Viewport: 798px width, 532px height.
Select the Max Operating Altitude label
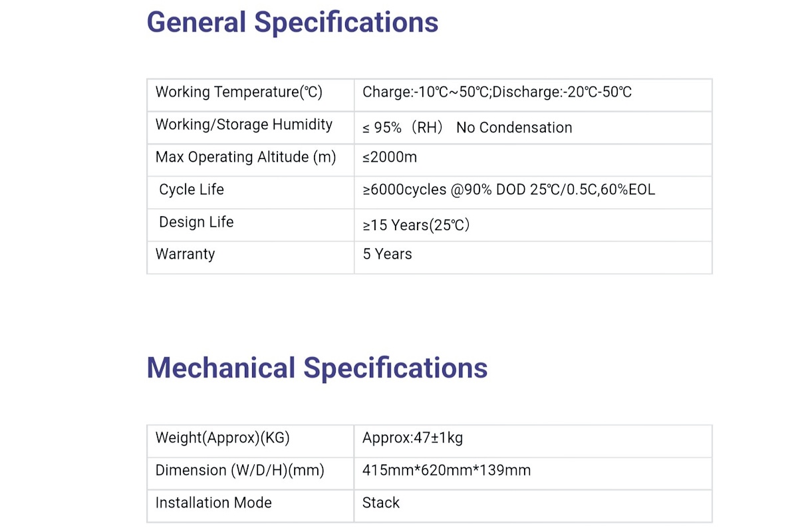coord(245,158)
